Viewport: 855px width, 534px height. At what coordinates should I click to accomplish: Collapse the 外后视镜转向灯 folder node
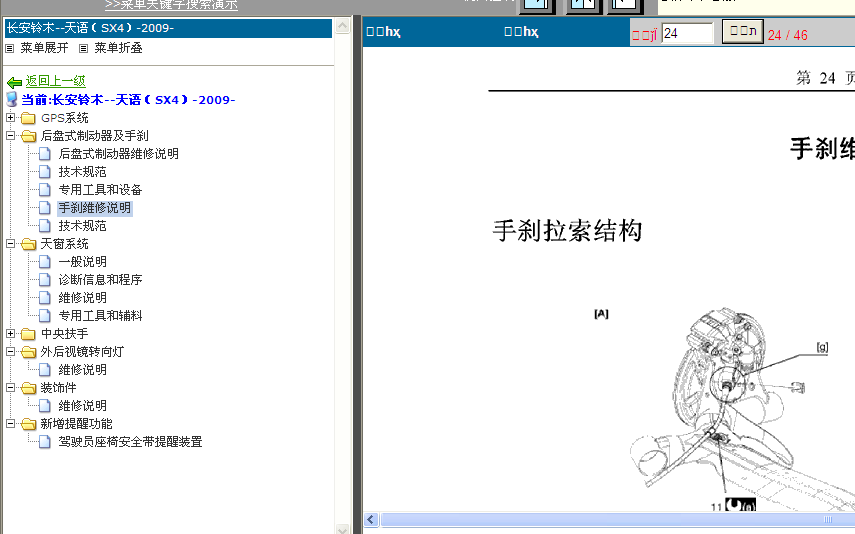10,351
